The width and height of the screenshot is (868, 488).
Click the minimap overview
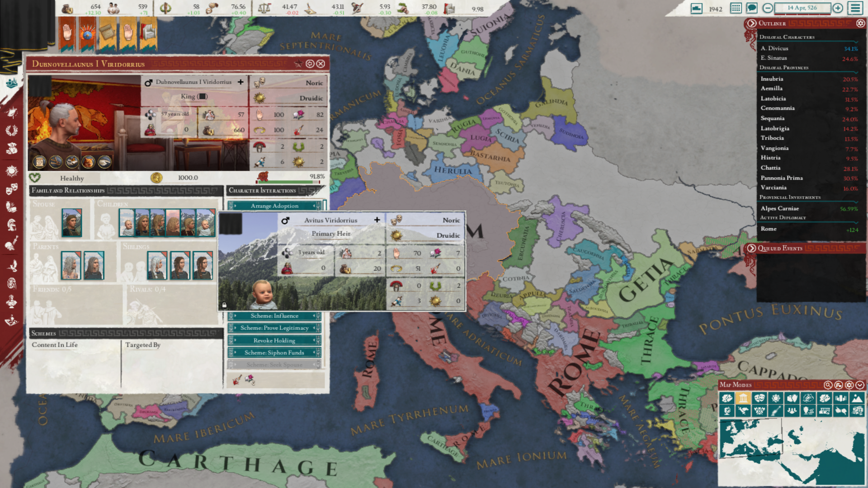[792, 452]
